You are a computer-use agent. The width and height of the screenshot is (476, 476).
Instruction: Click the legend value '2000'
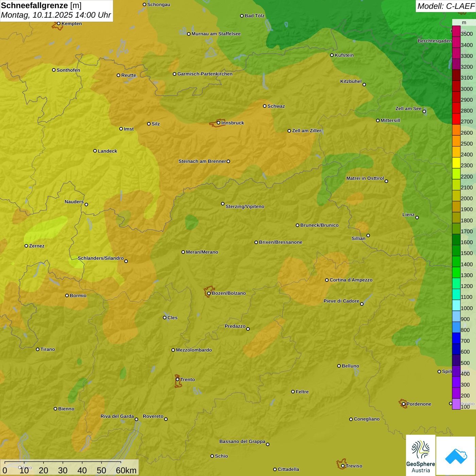(x=467, y=199)
